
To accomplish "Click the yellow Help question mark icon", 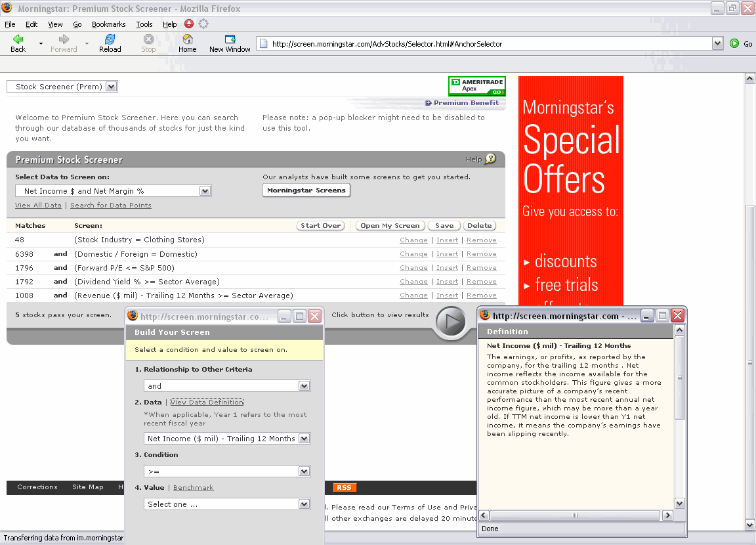I will click(490, 159).
